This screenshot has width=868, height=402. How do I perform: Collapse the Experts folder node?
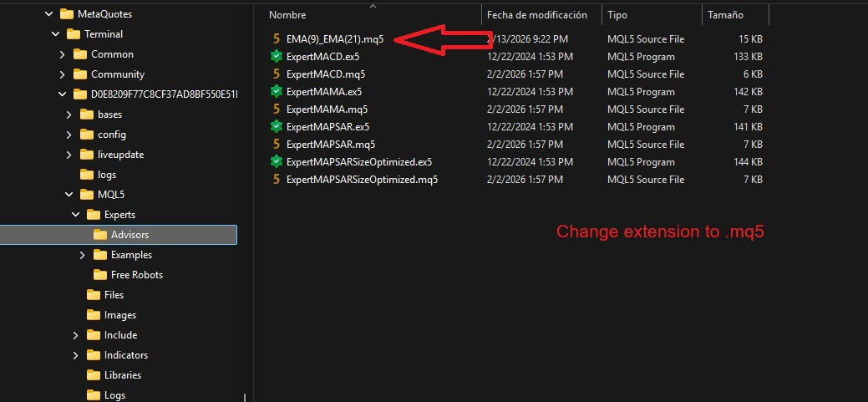[x=76, y=215]
